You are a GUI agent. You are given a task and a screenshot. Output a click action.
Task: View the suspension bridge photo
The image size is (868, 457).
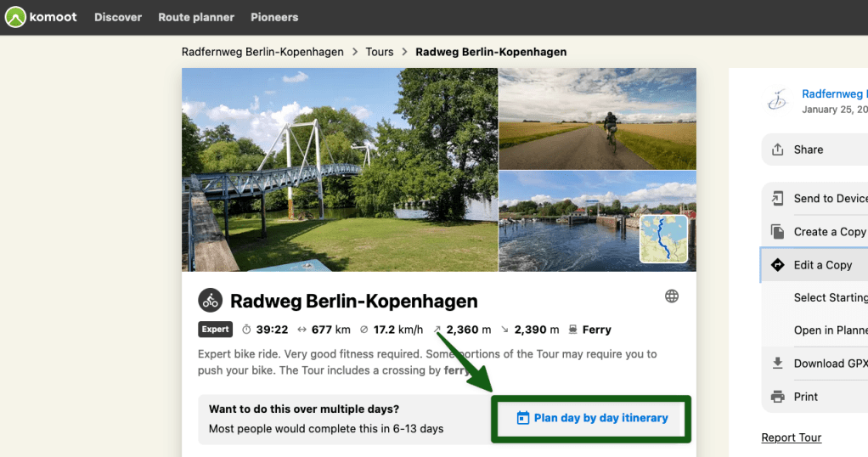point(340,170)
